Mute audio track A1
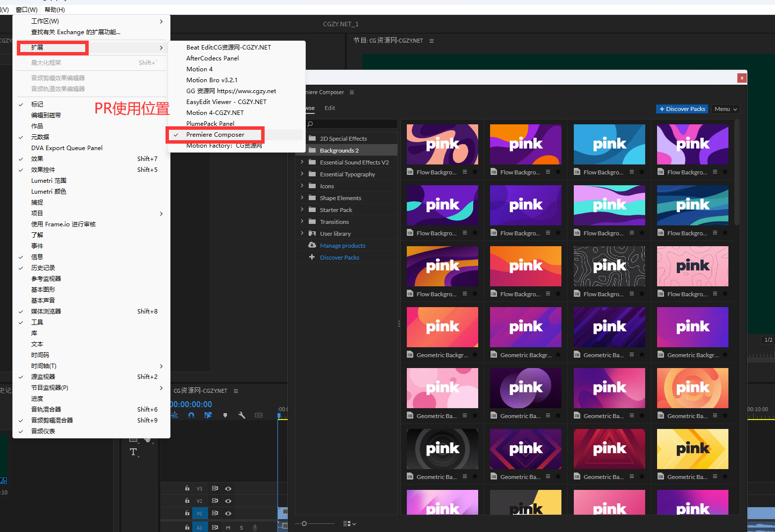 point(228,528)
